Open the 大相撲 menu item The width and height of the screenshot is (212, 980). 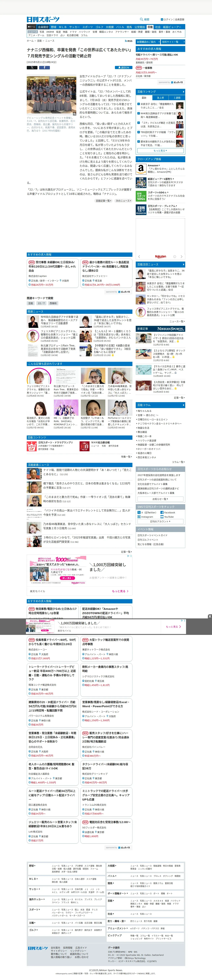tap(109, 27)
